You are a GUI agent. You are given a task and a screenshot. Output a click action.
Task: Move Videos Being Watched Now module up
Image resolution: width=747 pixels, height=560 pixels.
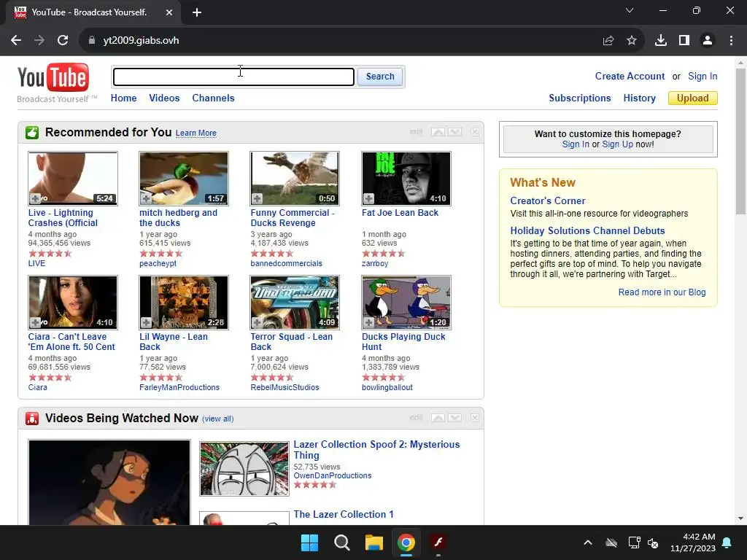coord(438,418)
